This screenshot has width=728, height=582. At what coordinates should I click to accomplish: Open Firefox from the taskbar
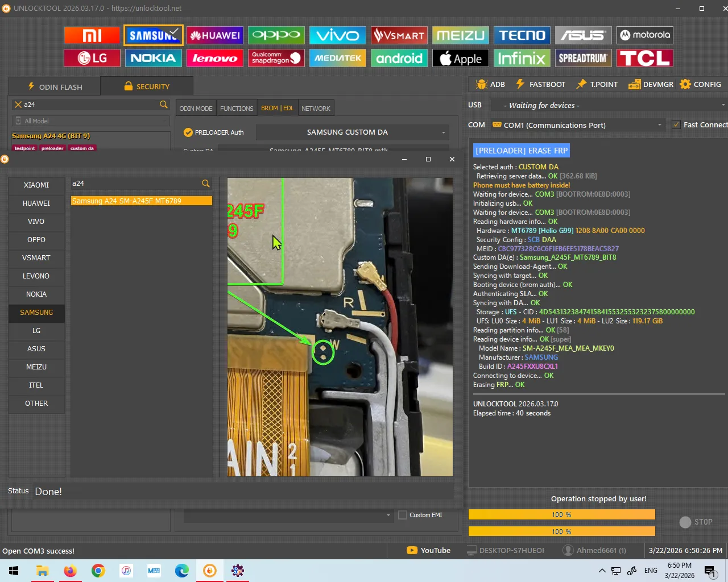tap(71, 571)
